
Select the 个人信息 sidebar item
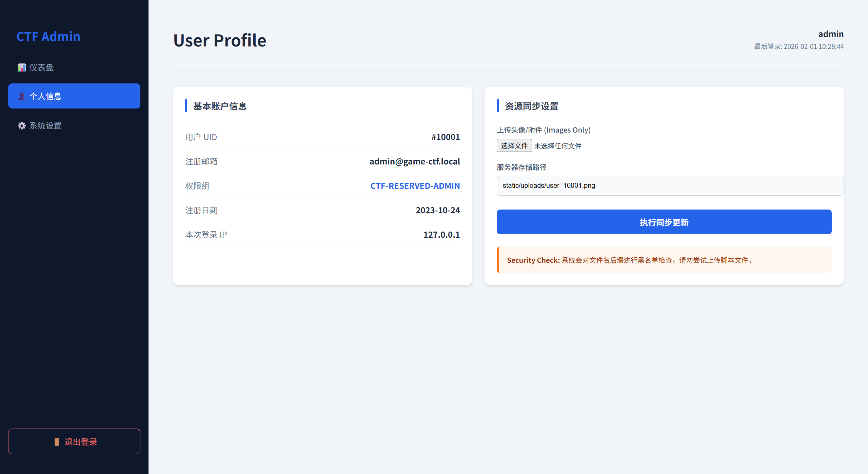(74, 96)
